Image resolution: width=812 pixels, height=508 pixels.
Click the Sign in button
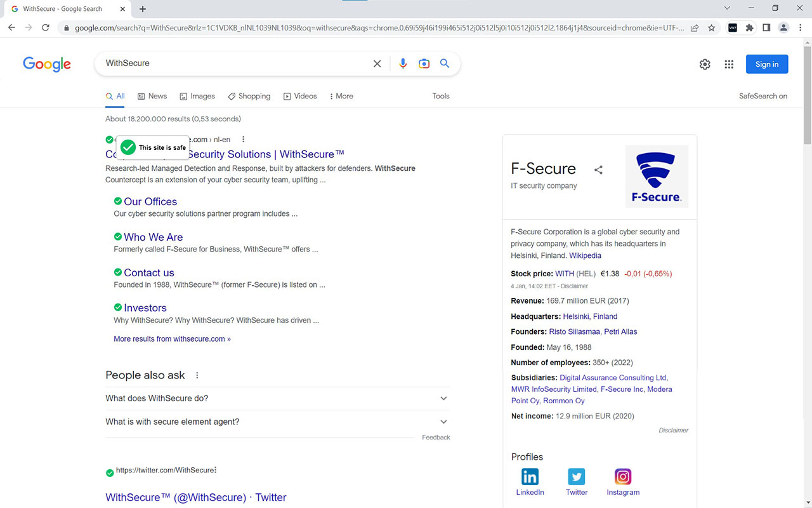coord(766,64)
